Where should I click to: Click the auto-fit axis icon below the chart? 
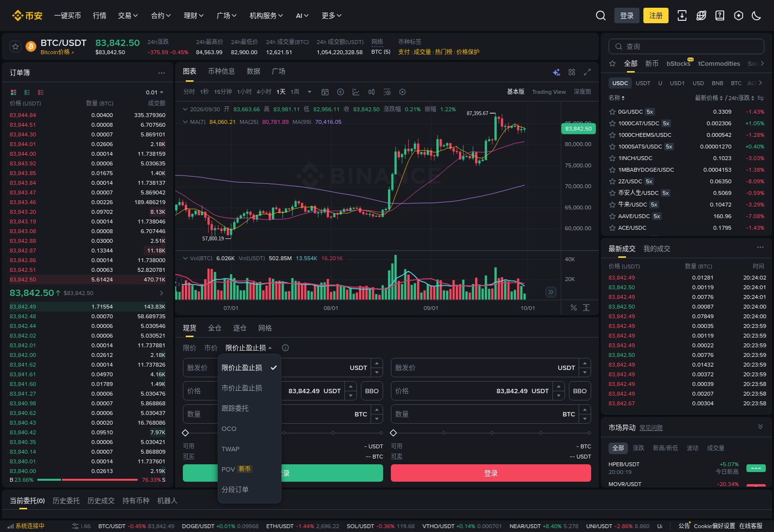click(586, 308)
